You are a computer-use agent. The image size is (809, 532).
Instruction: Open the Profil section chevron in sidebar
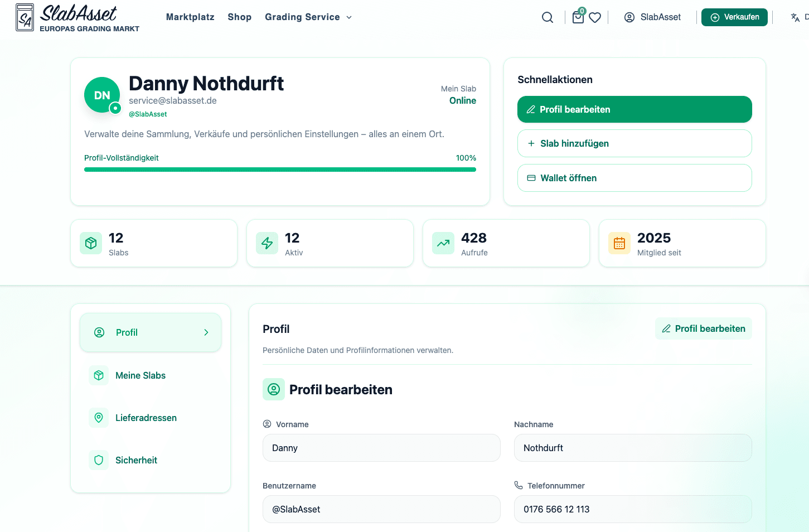point(207,332)
